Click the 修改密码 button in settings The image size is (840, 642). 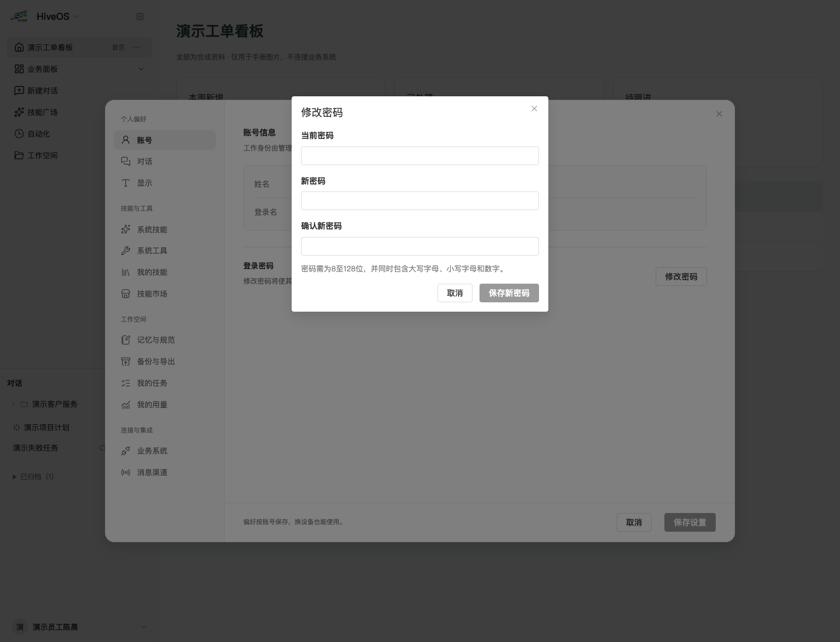tap(681, 277)
